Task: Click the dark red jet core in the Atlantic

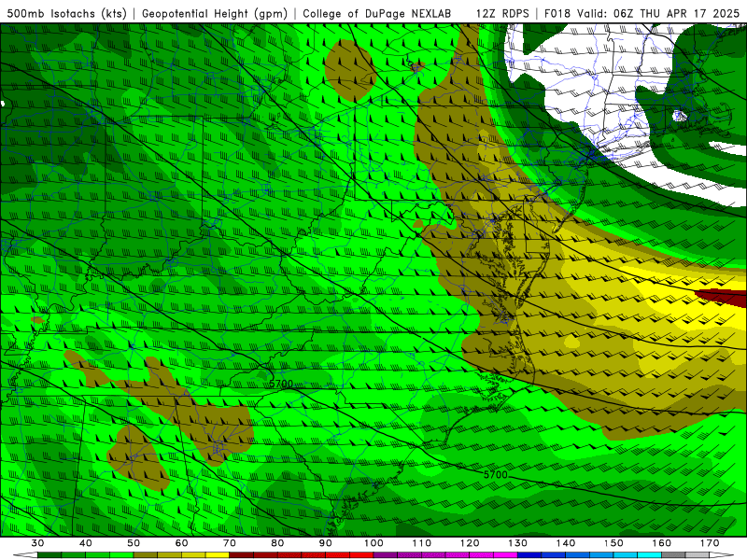Action: (x=725, y=297)
